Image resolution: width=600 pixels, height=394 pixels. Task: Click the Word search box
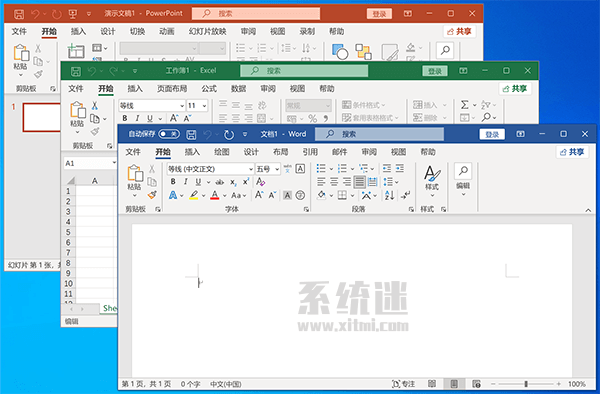point(379,134)
